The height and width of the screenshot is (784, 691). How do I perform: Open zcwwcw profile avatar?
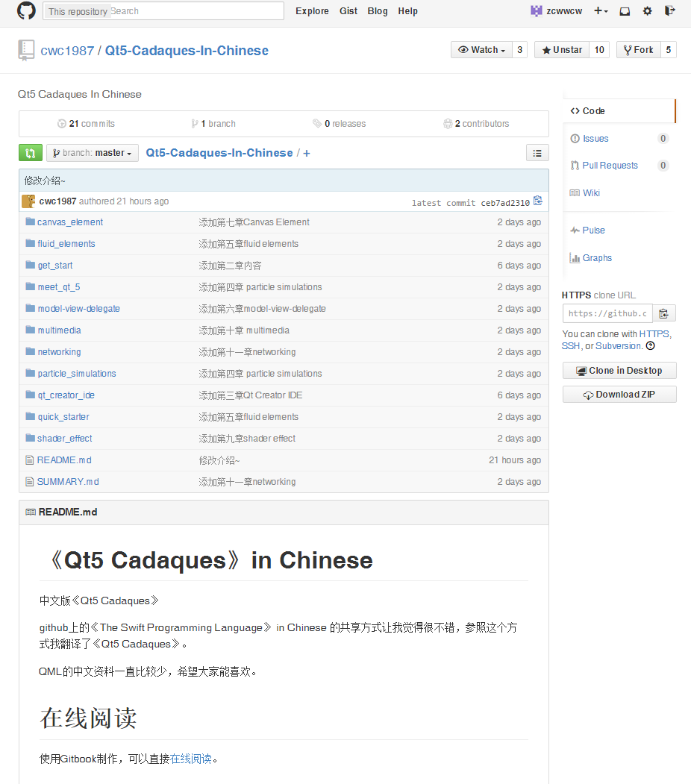click(x=536, y=11)
